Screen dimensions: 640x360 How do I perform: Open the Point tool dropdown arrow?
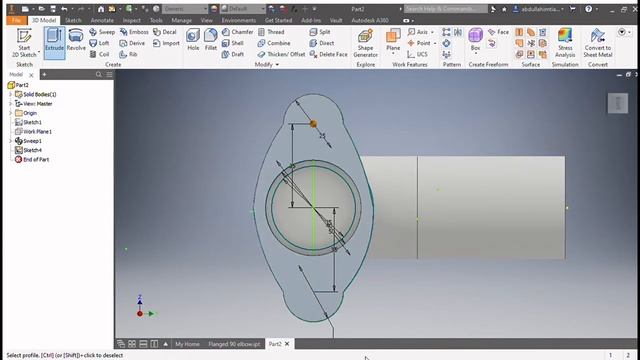point(435,43)
